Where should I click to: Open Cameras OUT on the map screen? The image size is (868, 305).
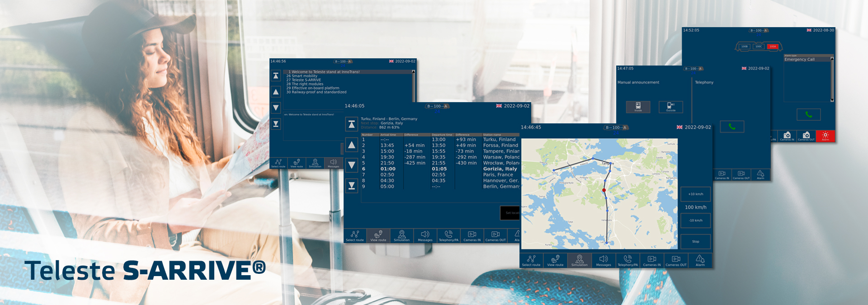676,260
